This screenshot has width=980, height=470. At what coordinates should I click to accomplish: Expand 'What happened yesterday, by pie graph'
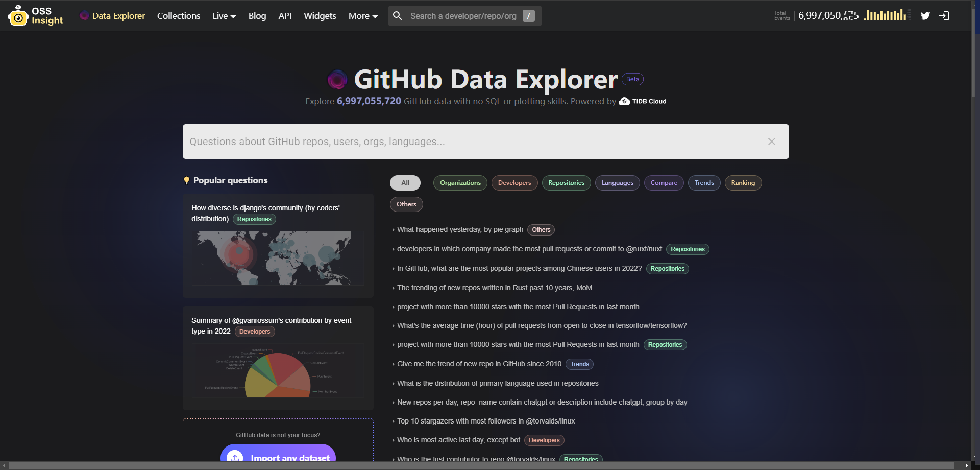[460, 230]
